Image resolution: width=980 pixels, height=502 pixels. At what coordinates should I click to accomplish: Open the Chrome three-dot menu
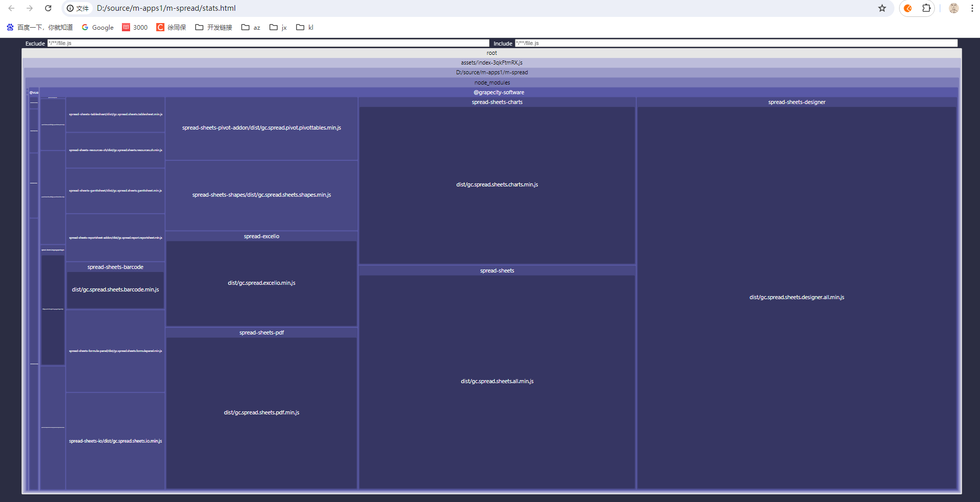[x=972, y=8]
